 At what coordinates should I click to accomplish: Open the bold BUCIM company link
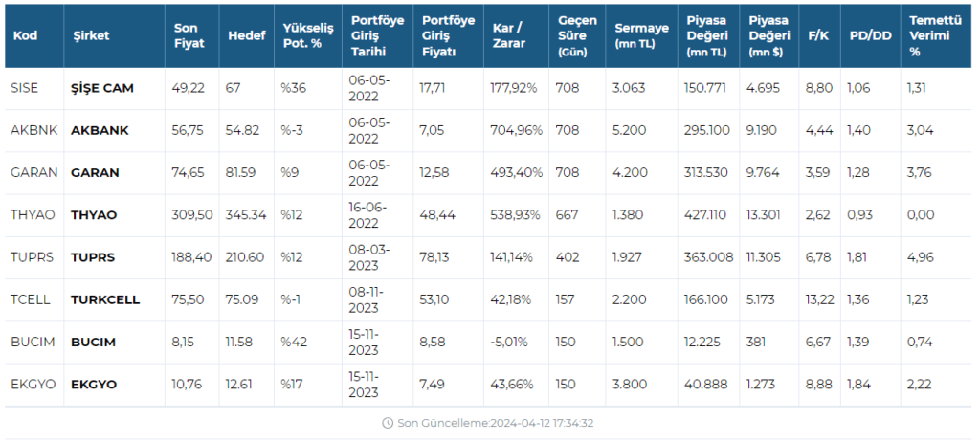93,343
